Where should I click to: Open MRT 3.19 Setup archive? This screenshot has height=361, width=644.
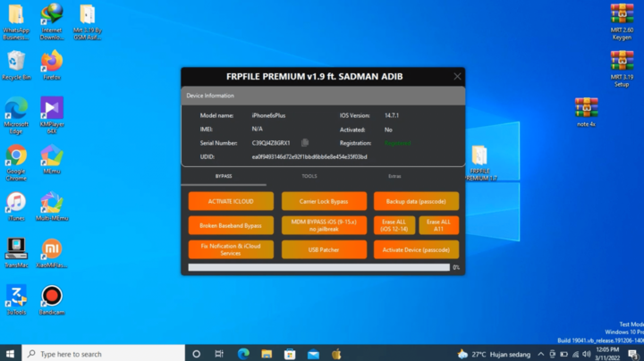point(622,69)
